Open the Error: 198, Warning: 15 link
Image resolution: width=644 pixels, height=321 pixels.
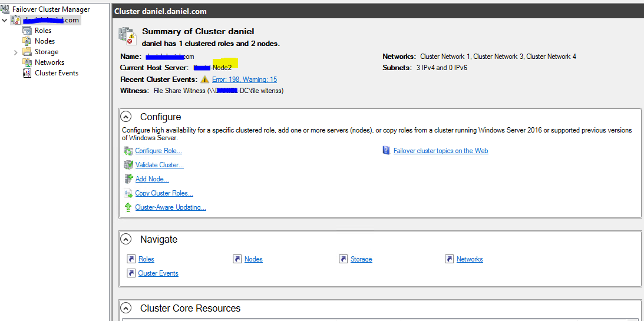click(245, 80)
